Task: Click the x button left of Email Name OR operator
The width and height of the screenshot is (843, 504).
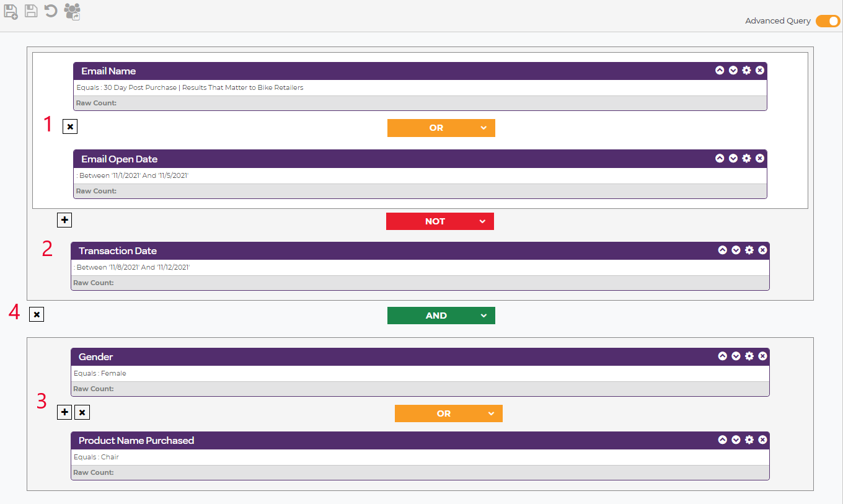Action: pyautogui.click(x=70, y=127)
